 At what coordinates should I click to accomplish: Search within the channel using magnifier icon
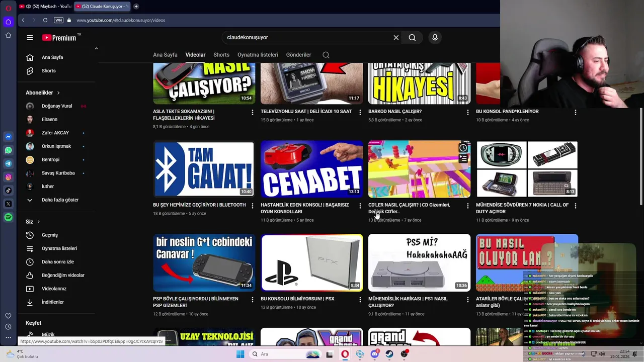(x=326, y=55)
